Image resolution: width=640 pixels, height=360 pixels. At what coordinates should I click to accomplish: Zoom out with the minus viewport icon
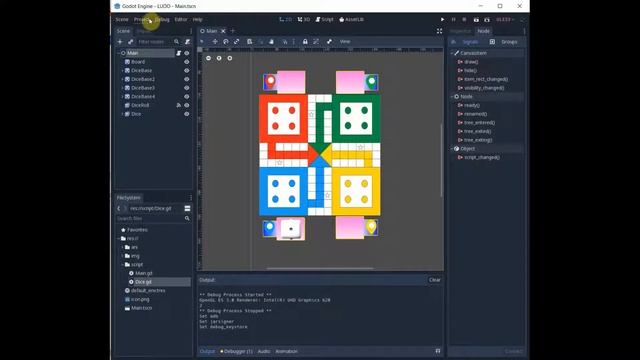pyautogui.click(x=209, y=58)
